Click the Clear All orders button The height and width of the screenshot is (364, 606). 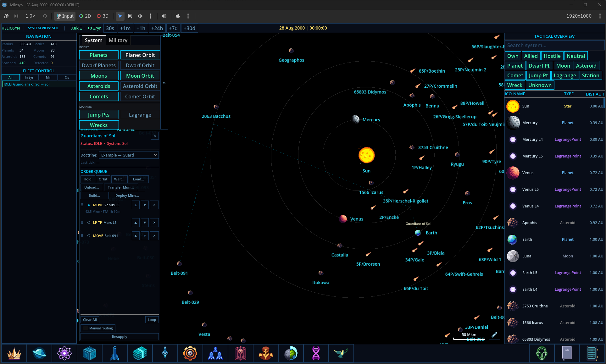90,320
